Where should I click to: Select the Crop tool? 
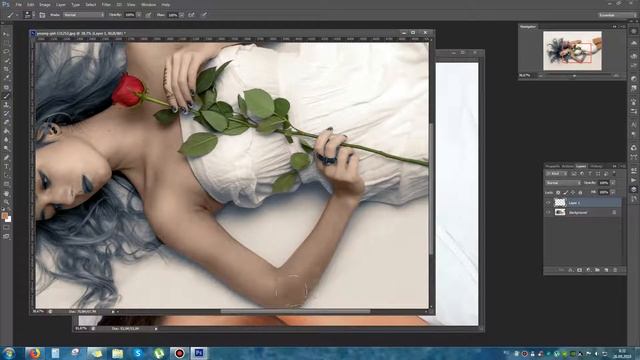(6, 69)
